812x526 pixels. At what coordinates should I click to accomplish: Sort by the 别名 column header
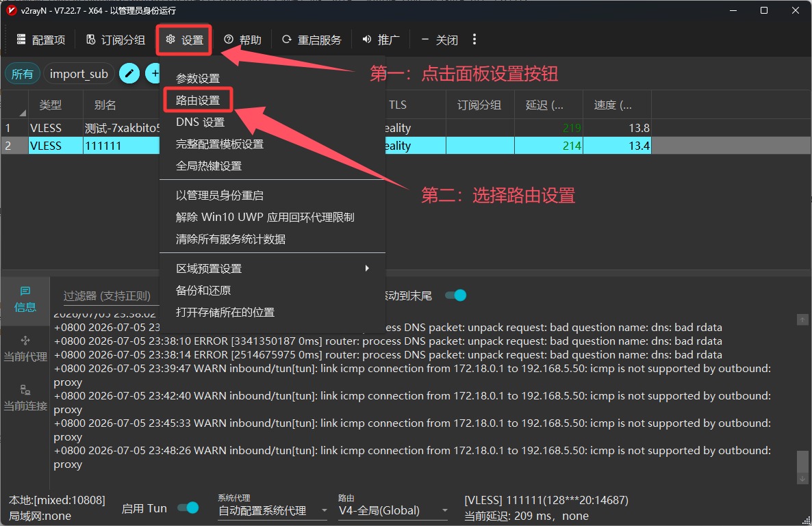(105, 105)
